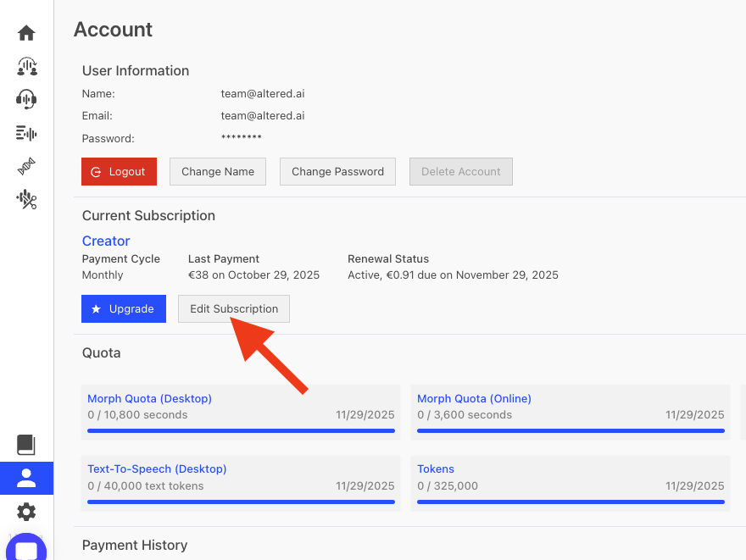Viewport: 746px width, 560px height.
Task: Open the blue chat bubble widget
Action: click(26, 549)
